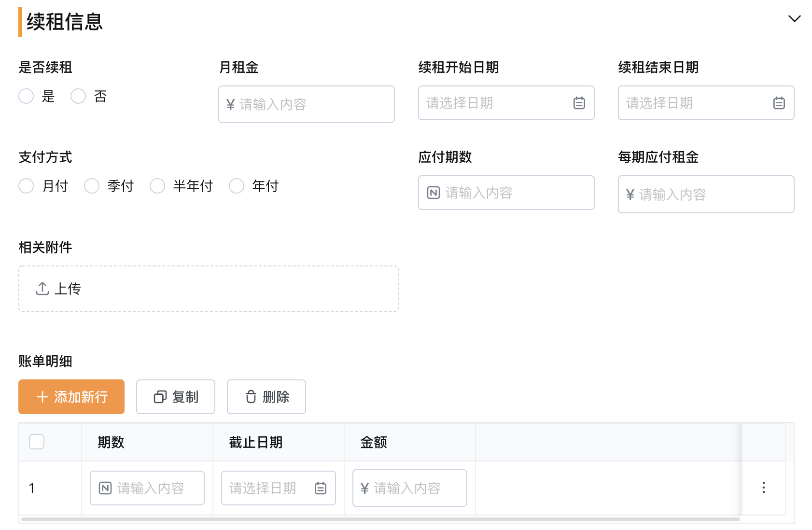Click the 支付方式 label
The image size is (812, 530).
point(45,157)
